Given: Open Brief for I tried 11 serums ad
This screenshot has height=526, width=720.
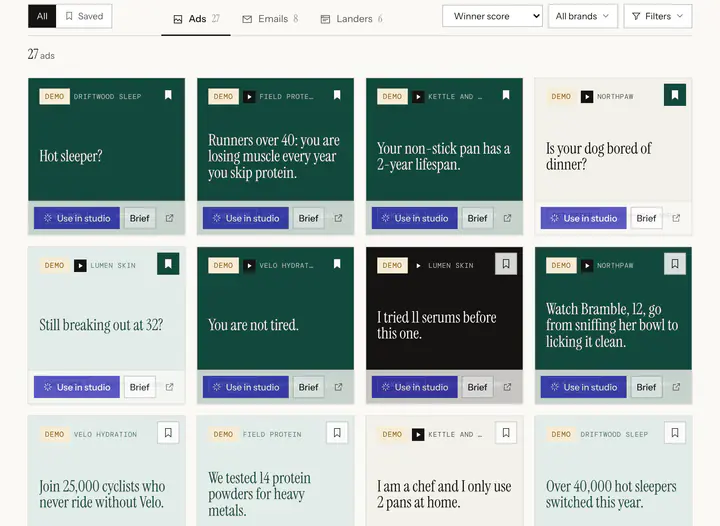Looking at the screenshot, I should click(x=478, y=387).
